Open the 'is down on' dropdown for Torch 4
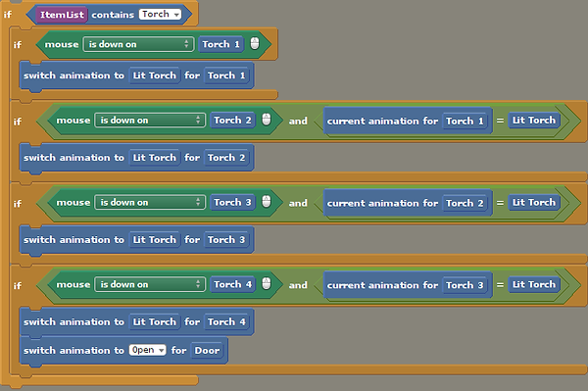 [150, 284]
